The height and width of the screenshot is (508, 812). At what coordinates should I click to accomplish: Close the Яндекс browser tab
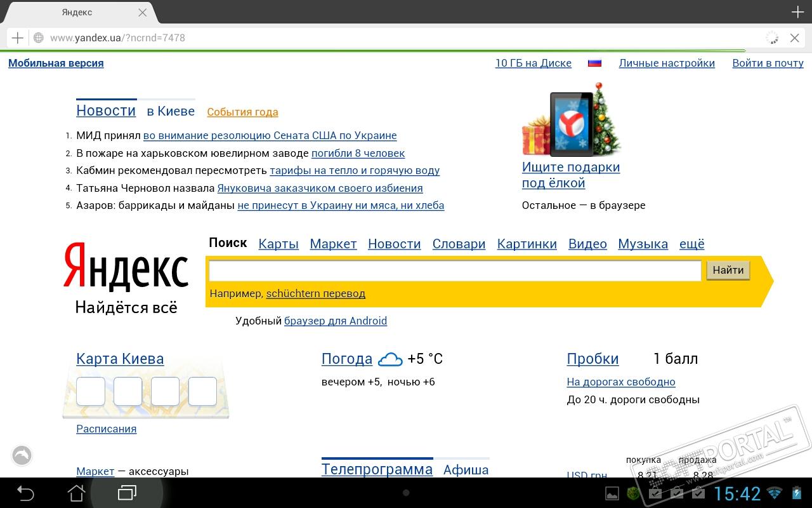click(x=143, y=12)
